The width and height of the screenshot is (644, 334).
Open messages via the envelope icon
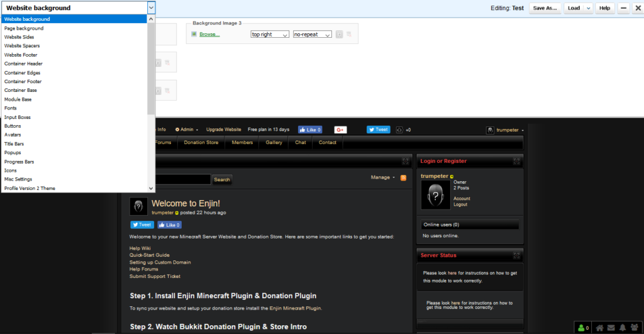[611, 328]
